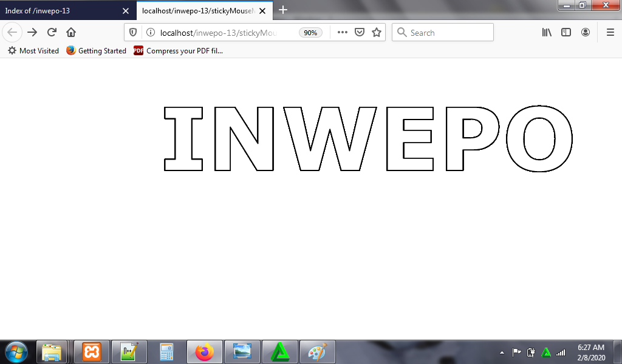Bookmark this page with the star icon

tap(377, 33)
